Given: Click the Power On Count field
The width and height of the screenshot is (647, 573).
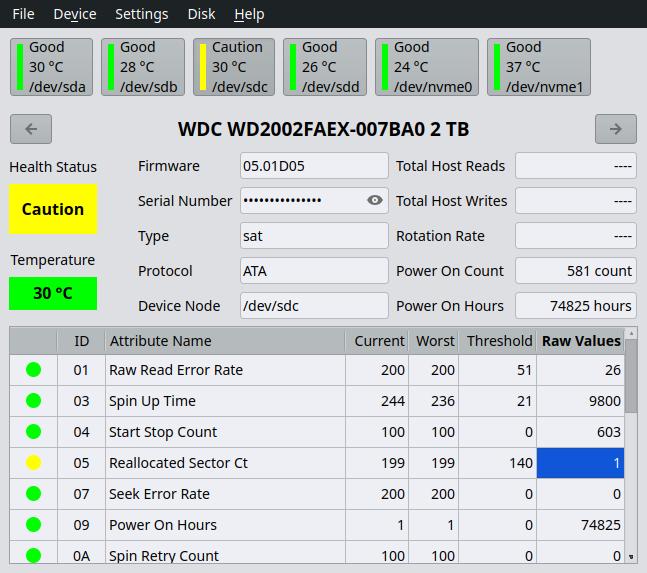Looking at the screenshot, I should (576, 271).
